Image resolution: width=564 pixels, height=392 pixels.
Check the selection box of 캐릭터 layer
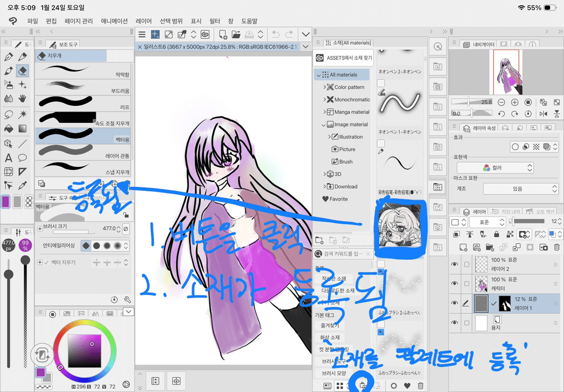coord(466,284)
